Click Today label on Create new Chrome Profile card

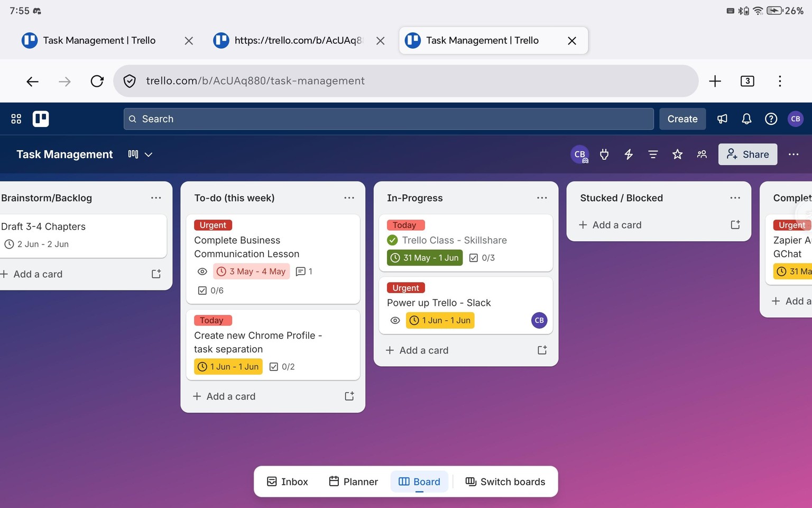(x=213, y=321)
